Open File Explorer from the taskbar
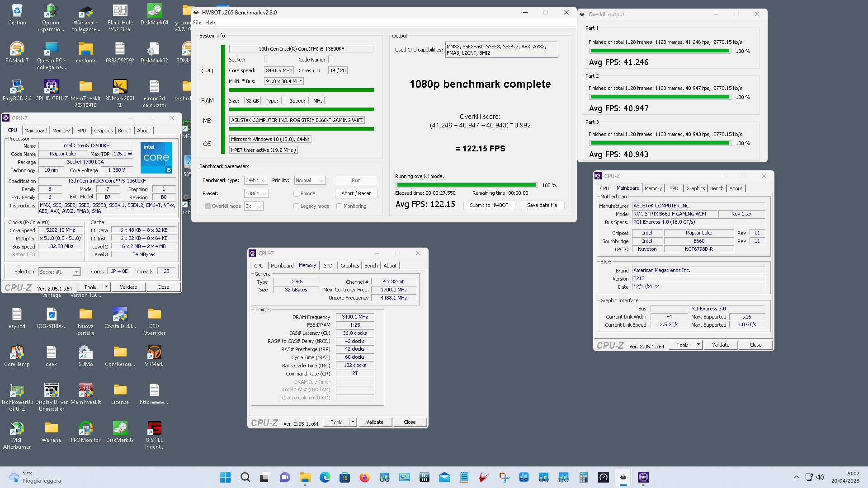 point(305,477)
